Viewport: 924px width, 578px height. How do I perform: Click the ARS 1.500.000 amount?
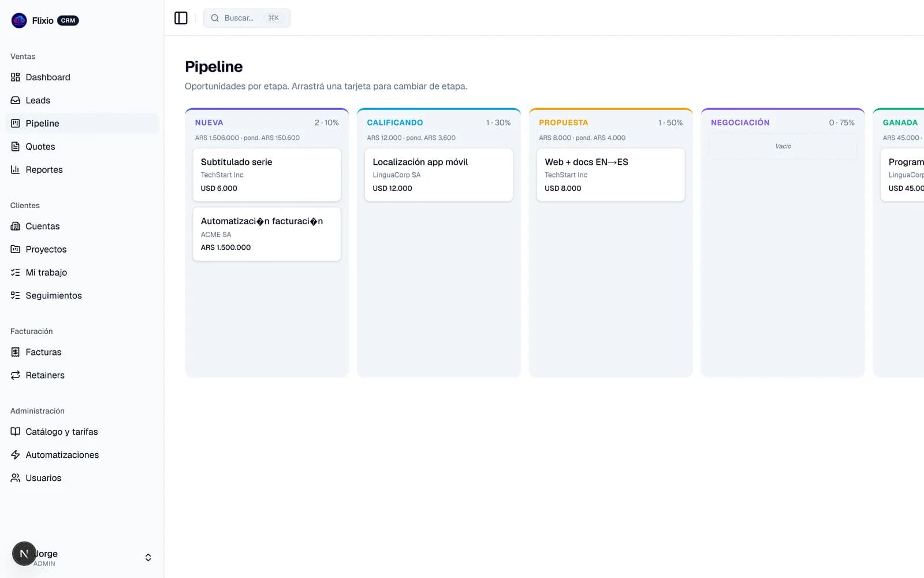click(x=226, y=247)
